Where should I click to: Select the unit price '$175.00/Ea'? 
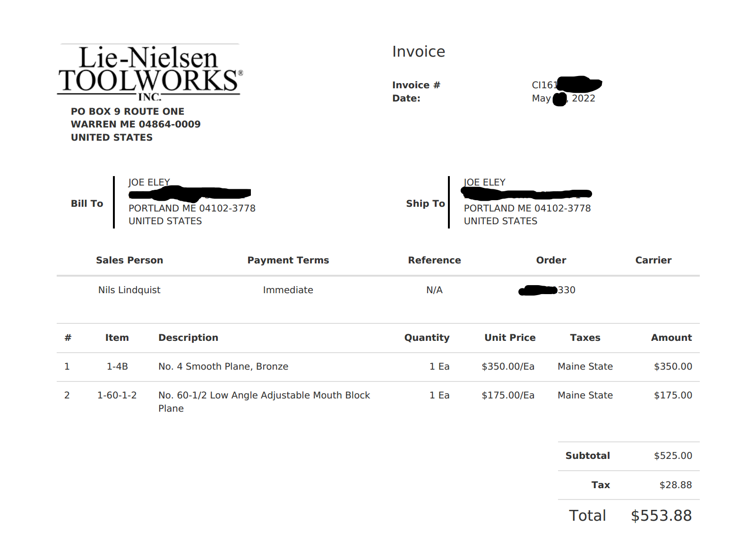pos(508,395)
